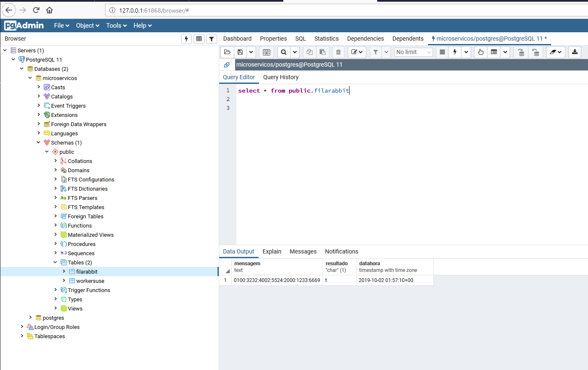Click the Paste rows icon
The height and width of the screenshot is (370, 588).
tap(323, 52)
